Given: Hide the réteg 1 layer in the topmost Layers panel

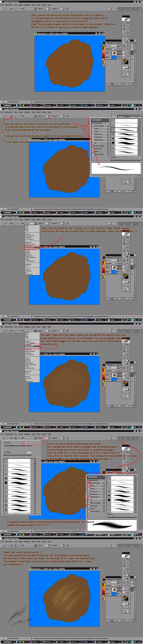Looking at the screenshot, I should click(x=107, y=57).
